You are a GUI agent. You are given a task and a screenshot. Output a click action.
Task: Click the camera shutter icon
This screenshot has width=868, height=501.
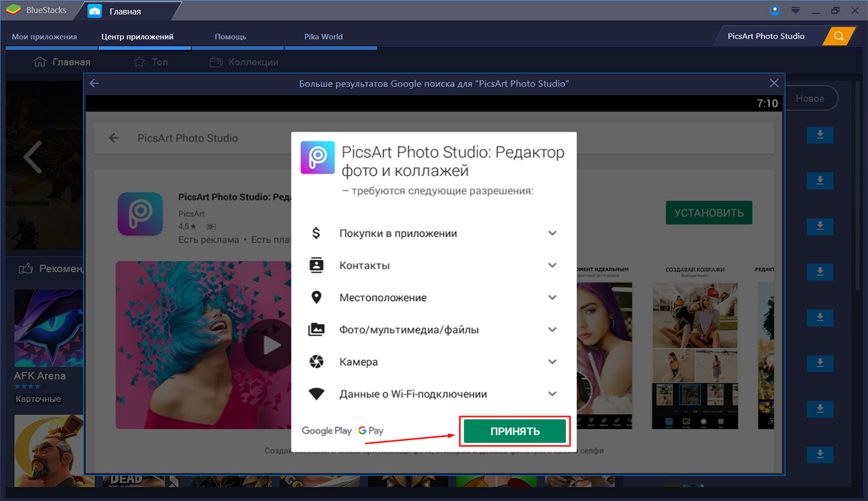click(316, 361)
